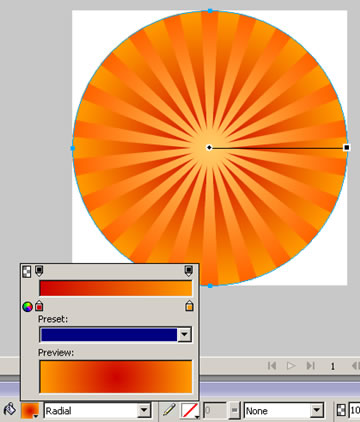The image size is (360, 422).
Task: Click the gradient center handle
Action: [209, 147]
